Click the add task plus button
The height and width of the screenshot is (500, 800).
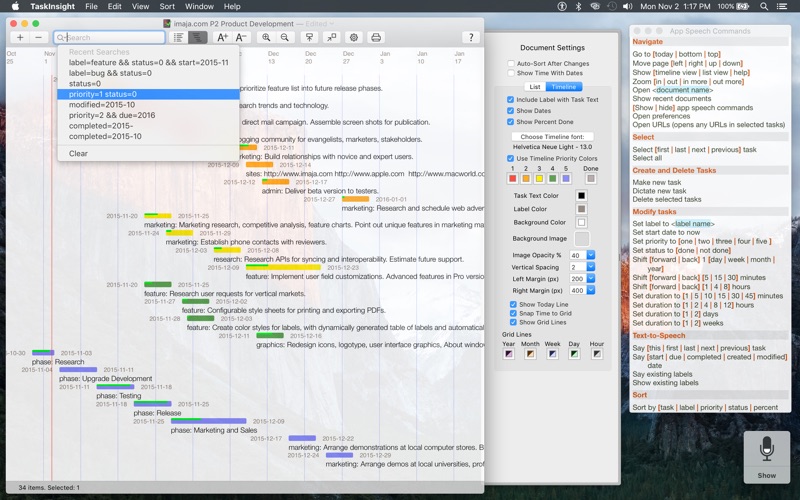(19, 37)
